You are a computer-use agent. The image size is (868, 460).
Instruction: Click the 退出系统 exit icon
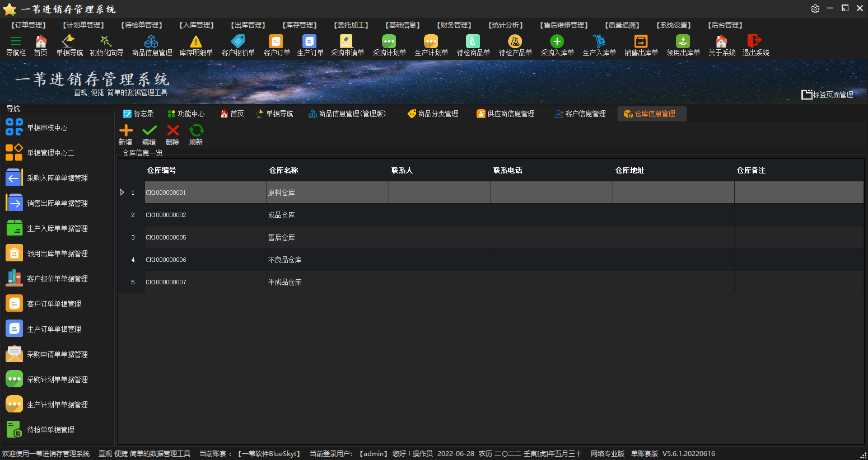pyautogui.click(x=755, y=42)
